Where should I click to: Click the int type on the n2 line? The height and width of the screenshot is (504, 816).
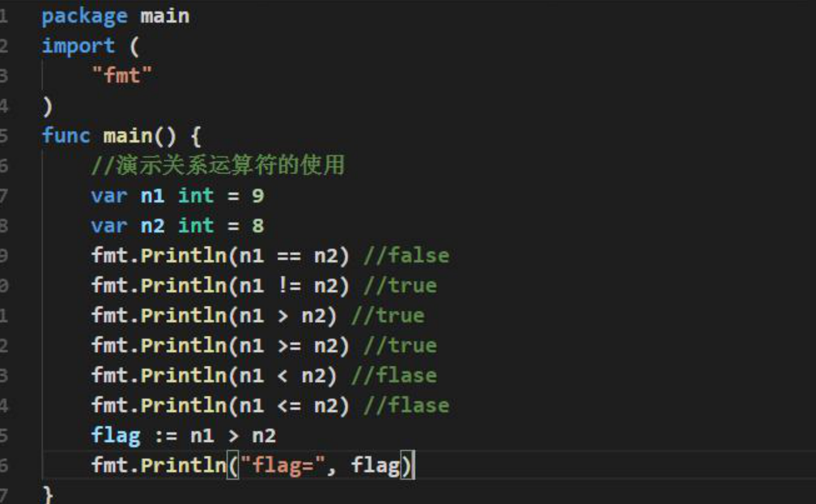pyautogui.click(x=196, y=225)
